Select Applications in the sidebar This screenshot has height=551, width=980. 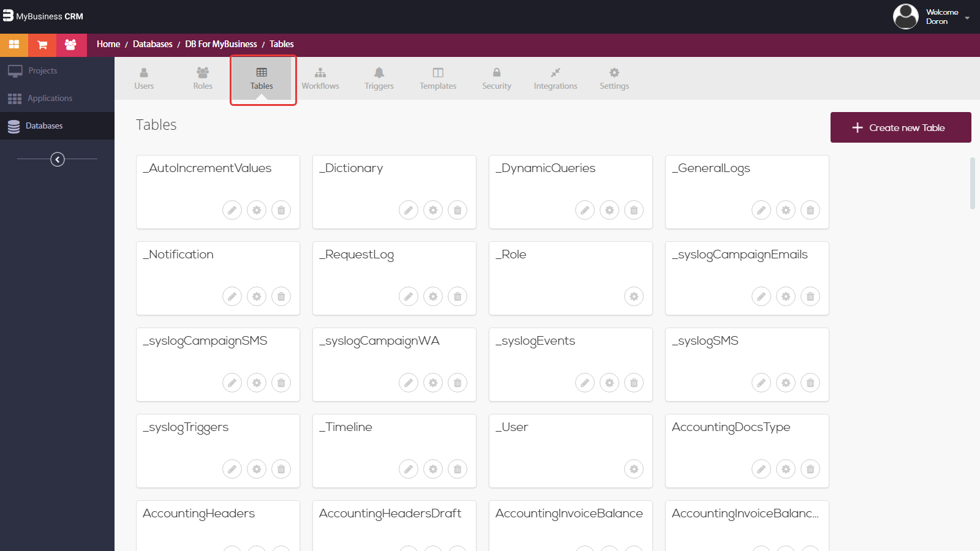coord(57,98)
